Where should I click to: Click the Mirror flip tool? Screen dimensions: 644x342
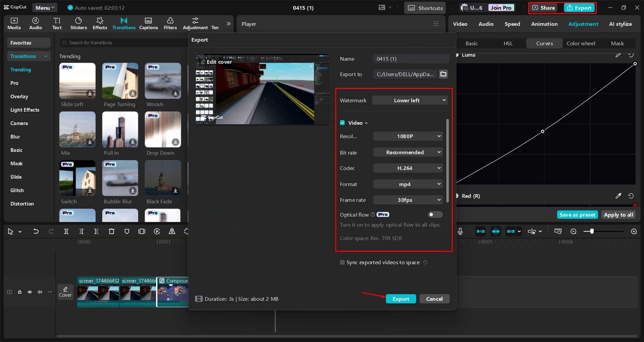172,231
